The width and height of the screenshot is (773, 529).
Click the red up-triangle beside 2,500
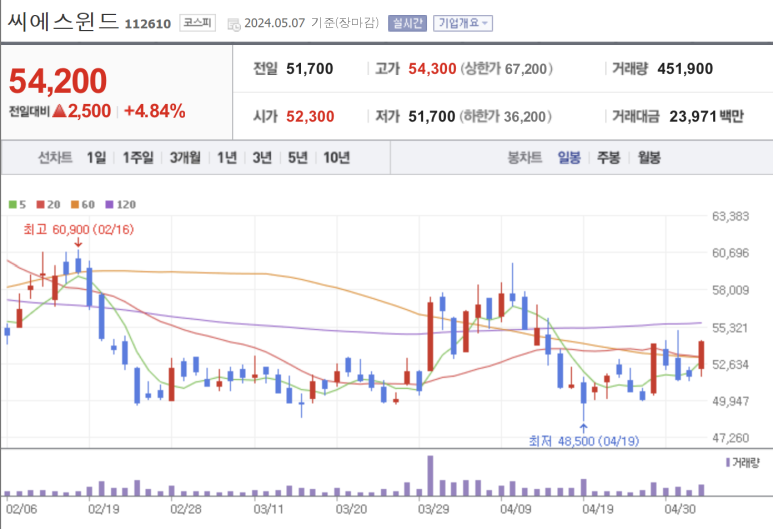(x=59, y=111)
